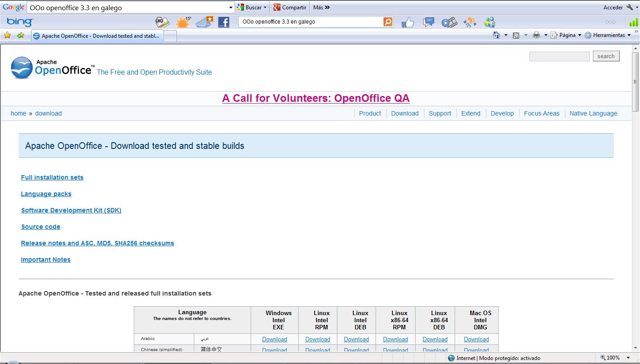The width and height of the screenshot is (640, 364).
Task: Click the Favorites star icon
Action: tap(8, 36)
